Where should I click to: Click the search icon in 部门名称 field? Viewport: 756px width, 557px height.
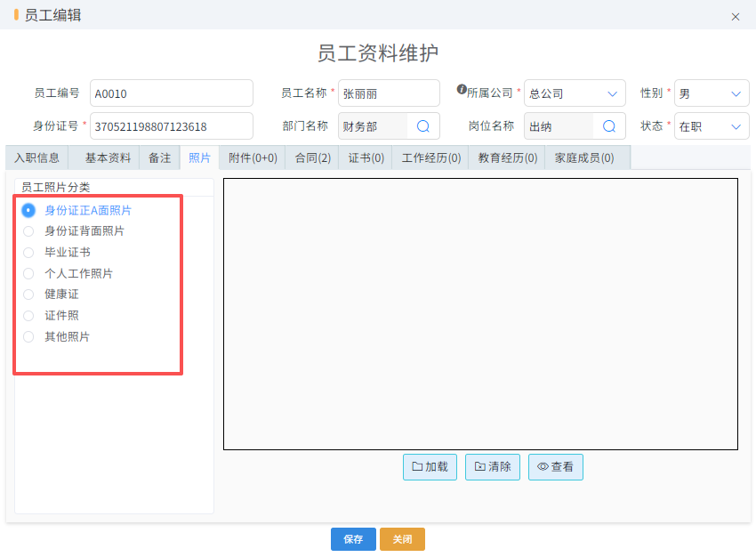click(x=422, y=126)
